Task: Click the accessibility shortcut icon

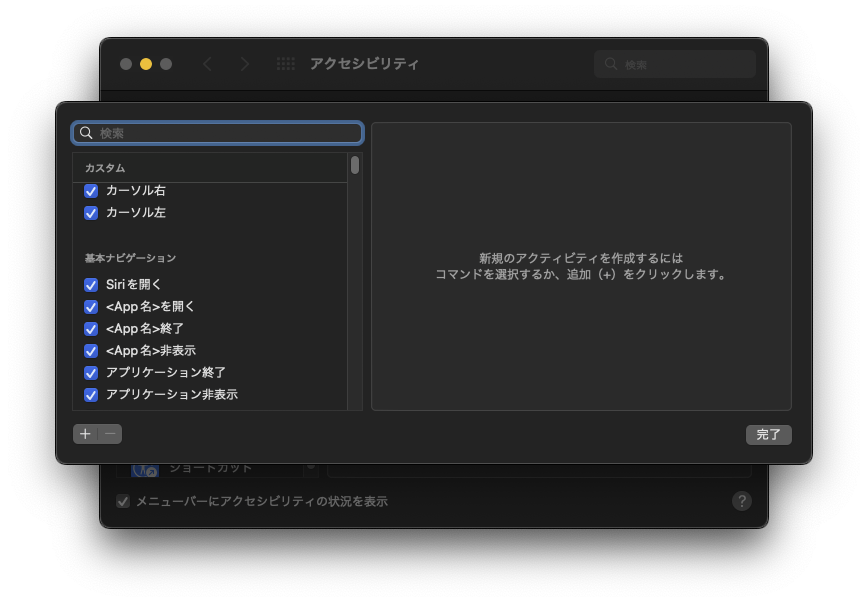Action: [x=145, y=469]
